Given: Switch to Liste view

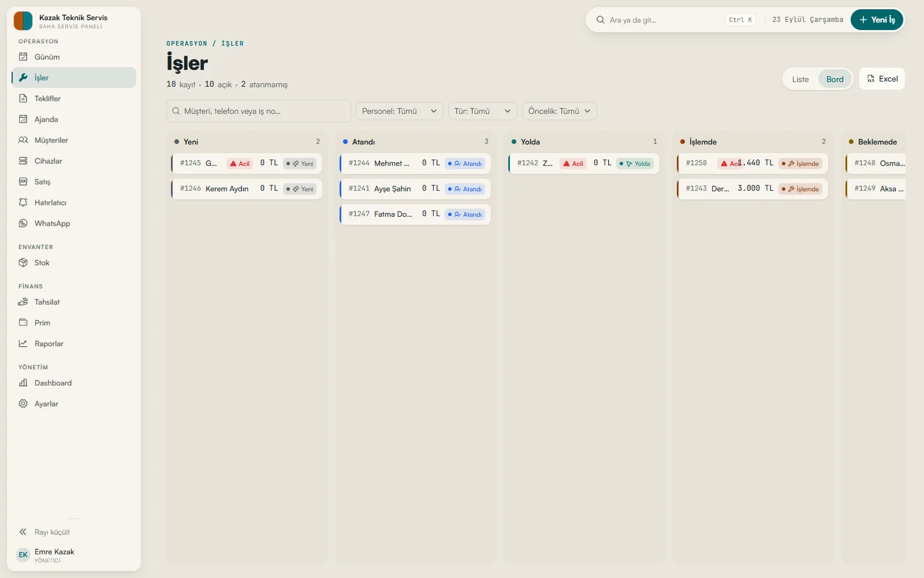Looking at the screenshot, I should (x=800, y=79).
